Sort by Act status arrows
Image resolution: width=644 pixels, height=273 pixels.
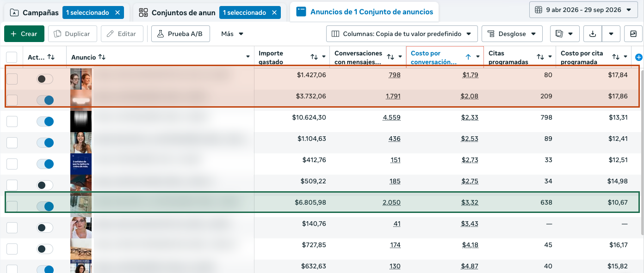click(x=51, y=57)
